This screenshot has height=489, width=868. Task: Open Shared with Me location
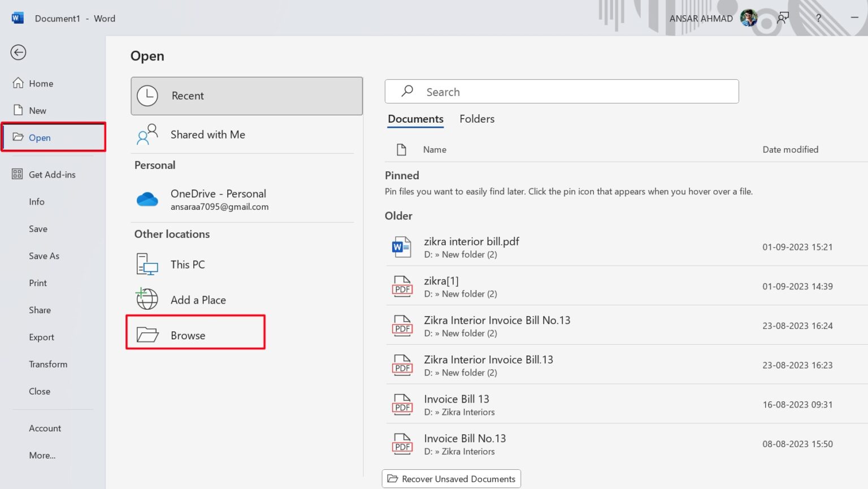(207, 135)
